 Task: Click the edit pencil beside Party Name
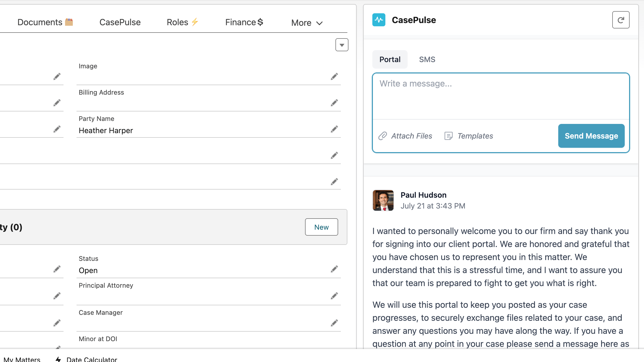pyautogui.click(x=334, y=129)
